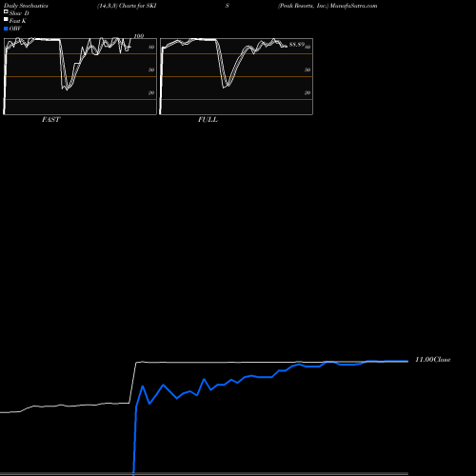The height and width of the screenshot is (476, 476).
Task: Click the '(Peak Resorts, Inc.)' company name text
Action: (x=303, y=6)
